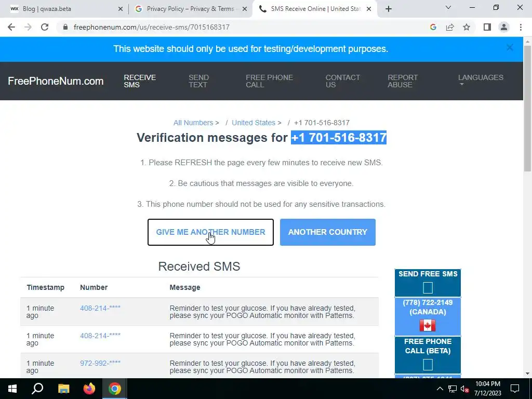
Task: Open the taskbar clock and date
Action: (x=487, y=389)
